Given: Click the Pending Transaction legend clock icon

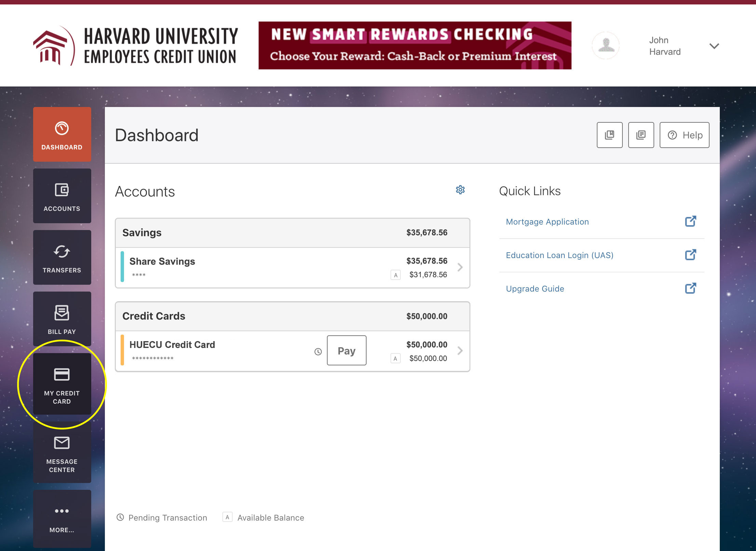Looking at the screenshot, I should 120,517.
